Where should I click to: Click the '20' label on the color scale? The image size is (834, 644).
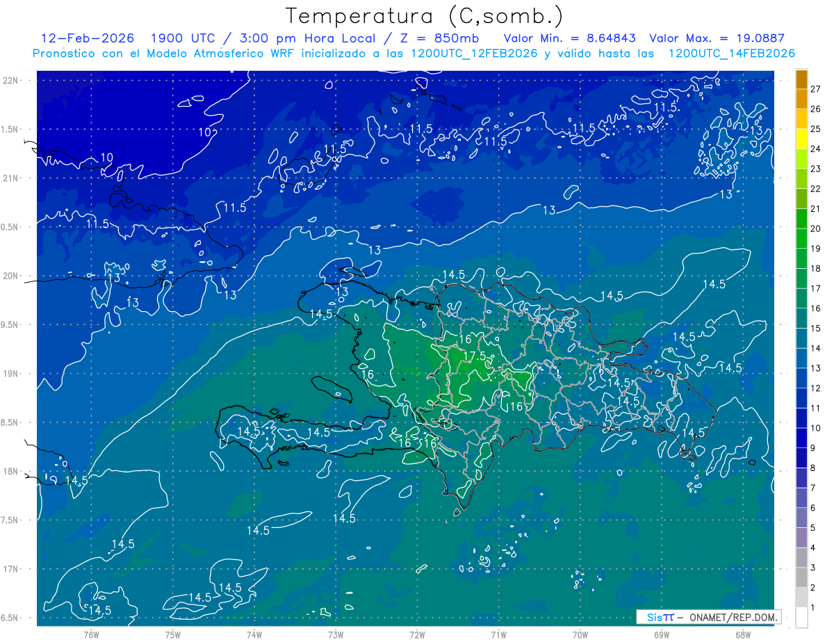(x=816, y=229)
